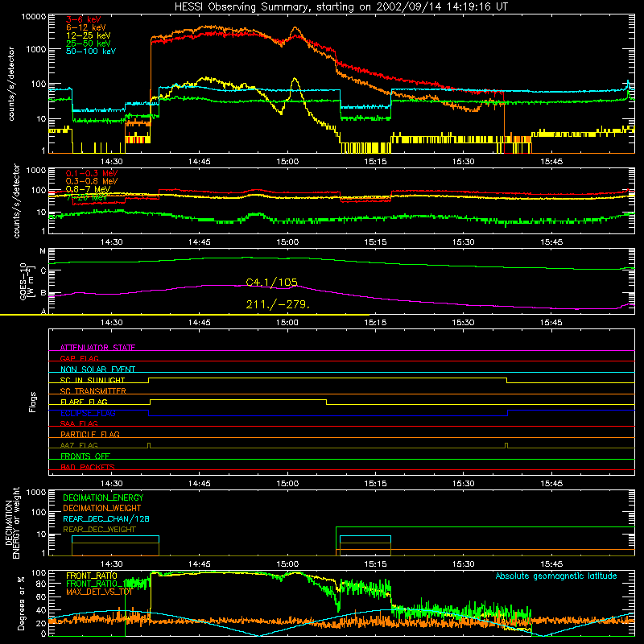This screenshot has width=644, height=644.
Task: Click the 15:45 tick under the decimation plot
Action: (551, 564)
